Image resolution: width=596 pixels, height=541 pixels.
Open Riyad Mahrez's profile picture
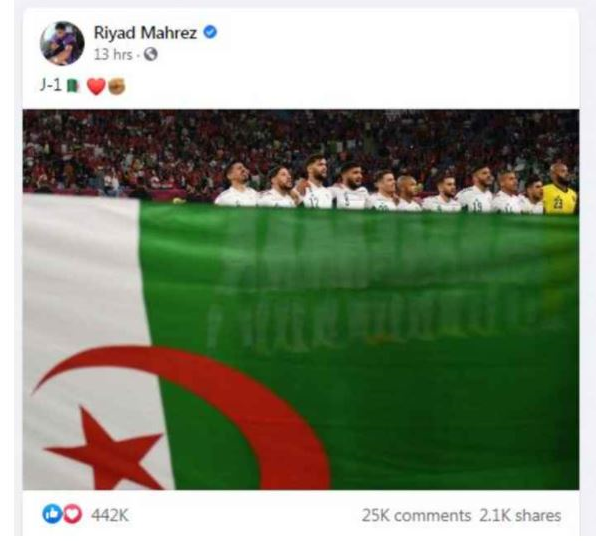pyautogui.click(x=62, y=43)
